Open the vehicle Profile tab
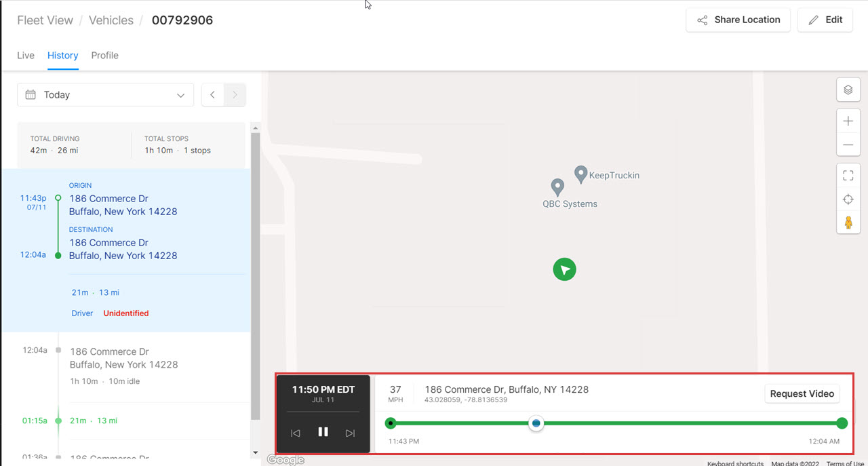The image size is (868, 466). point(104,55)
